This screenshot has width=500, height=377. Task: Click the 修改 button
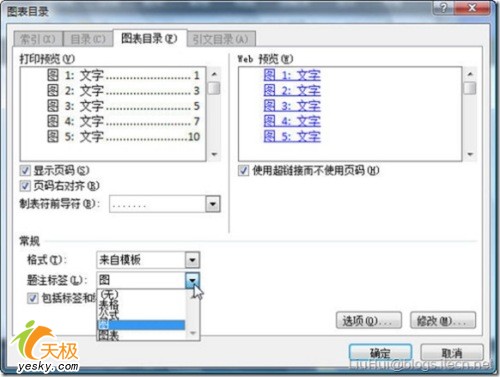click(443, 321)
